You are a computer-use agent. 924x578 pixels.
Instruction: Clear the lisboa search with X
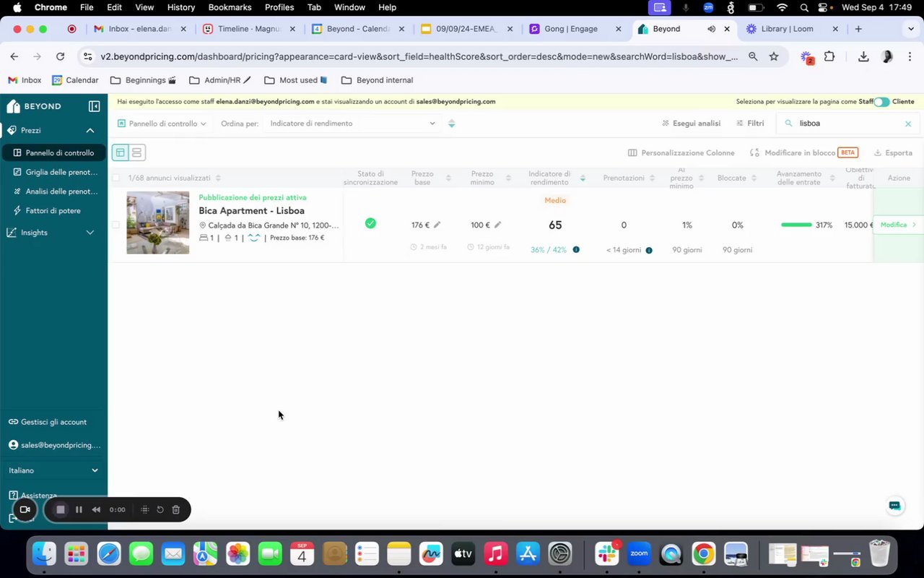coord(908,124)
